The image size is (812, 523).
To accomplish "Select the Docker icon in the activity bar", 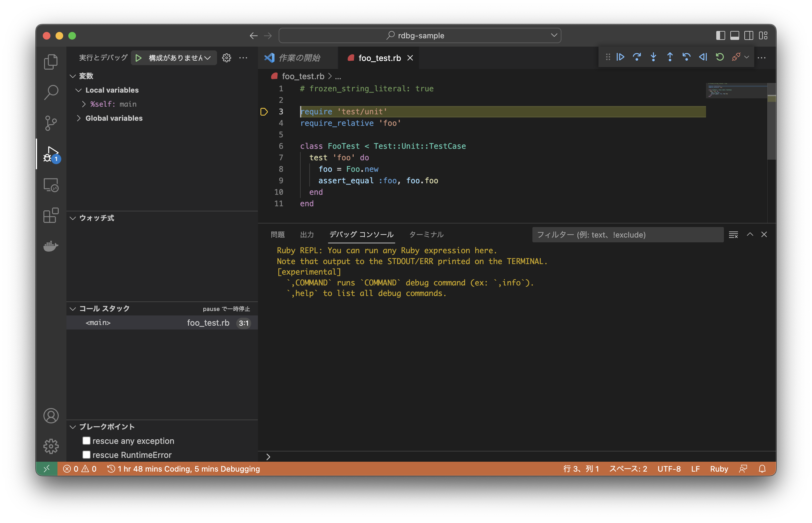I will pos(51,246).
